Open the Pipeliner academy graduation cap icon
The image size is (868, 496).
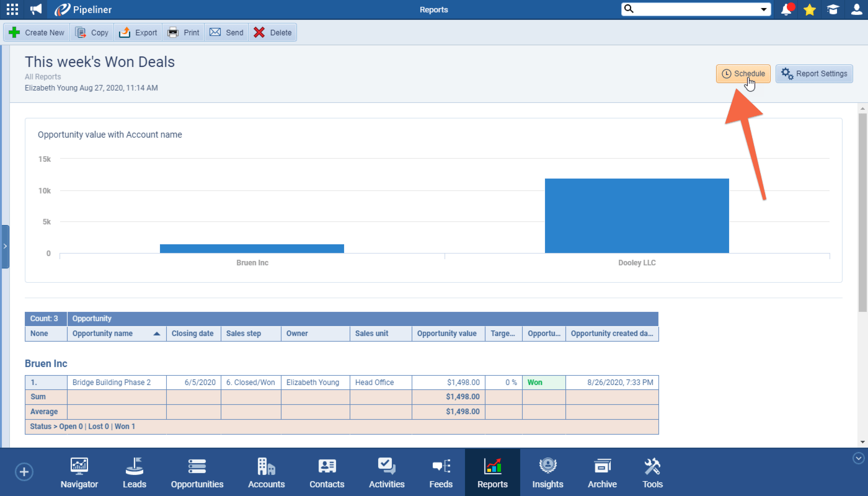[x=832, y=9]
